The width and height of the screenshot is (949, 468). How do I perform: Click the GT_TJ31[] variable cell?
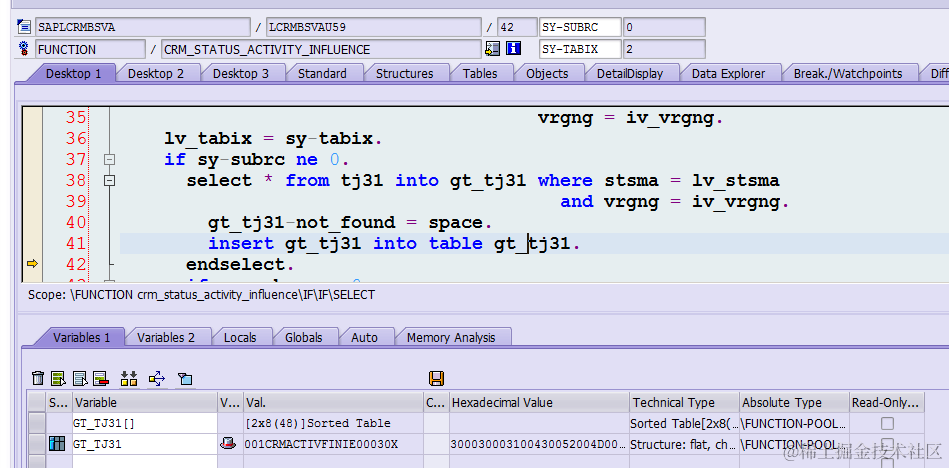(x=145, y=423)
